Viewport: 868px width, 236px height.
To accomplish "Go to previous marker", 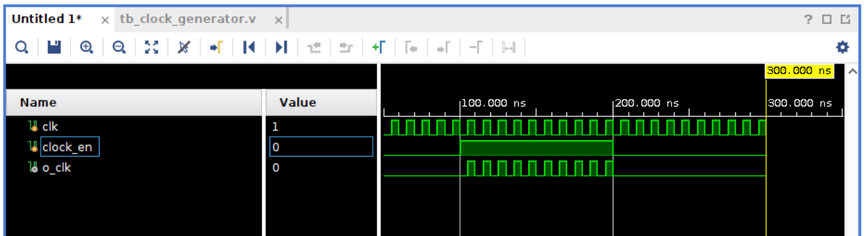I will point(411,47).
